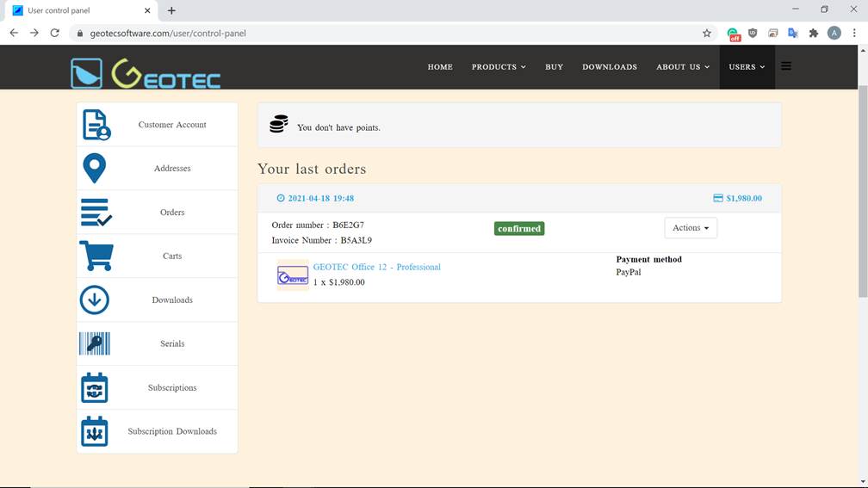Open Addresses sidebar link

tap(172, 168)
